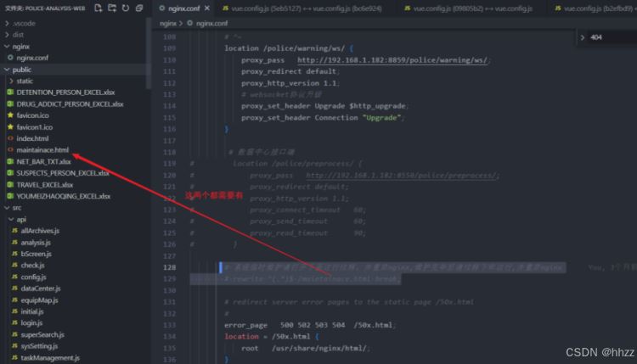Click the New File icon in explorer header
Screen dimensions: 637x364
point(99,8)
